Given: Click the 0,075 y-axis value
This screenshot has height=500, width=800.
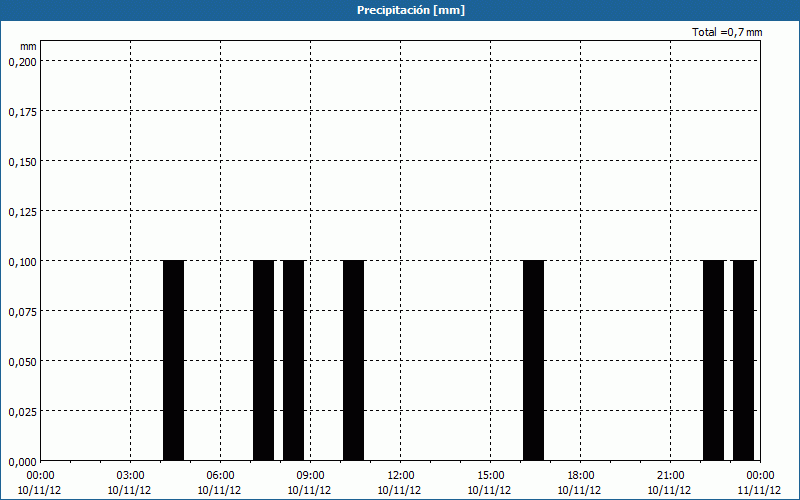Looking at the screenshot, I should 22,312.
